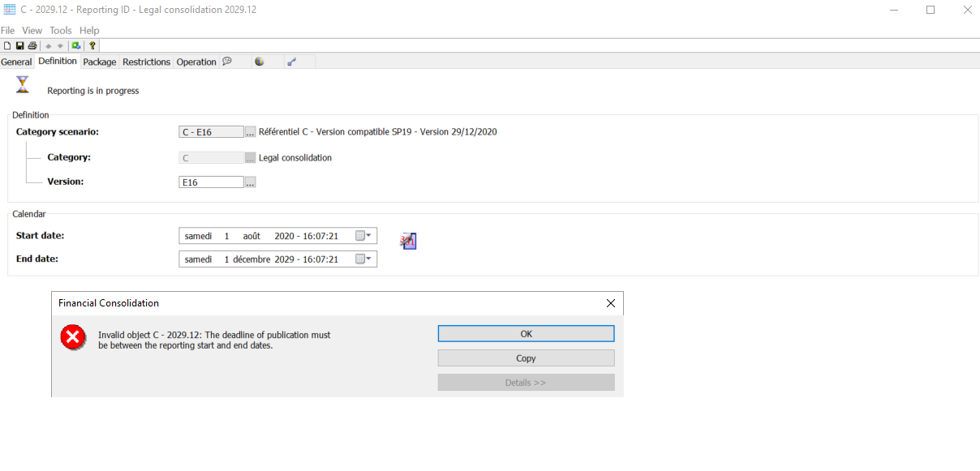Click the 'End date:' label

click(x=37, y=259)
